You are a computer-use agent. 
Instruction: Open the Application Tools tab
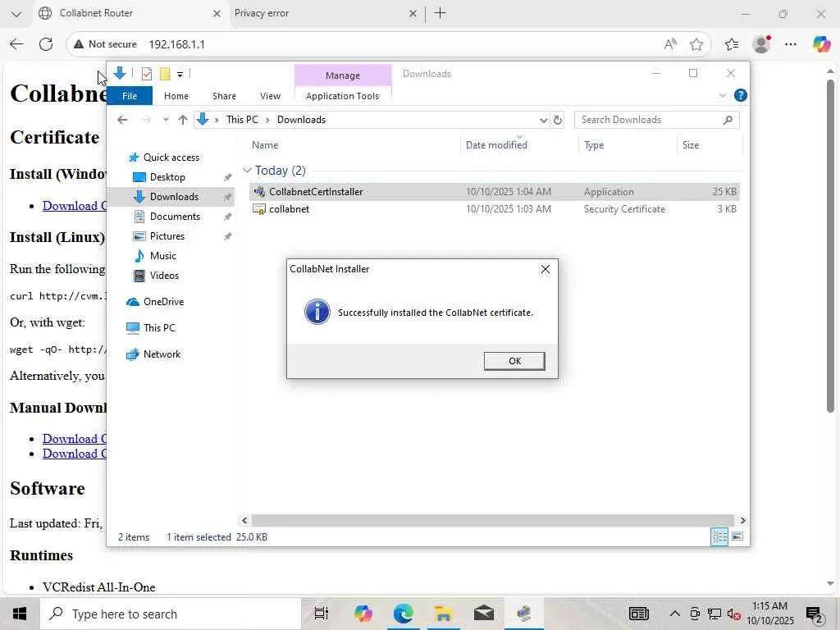342,96
